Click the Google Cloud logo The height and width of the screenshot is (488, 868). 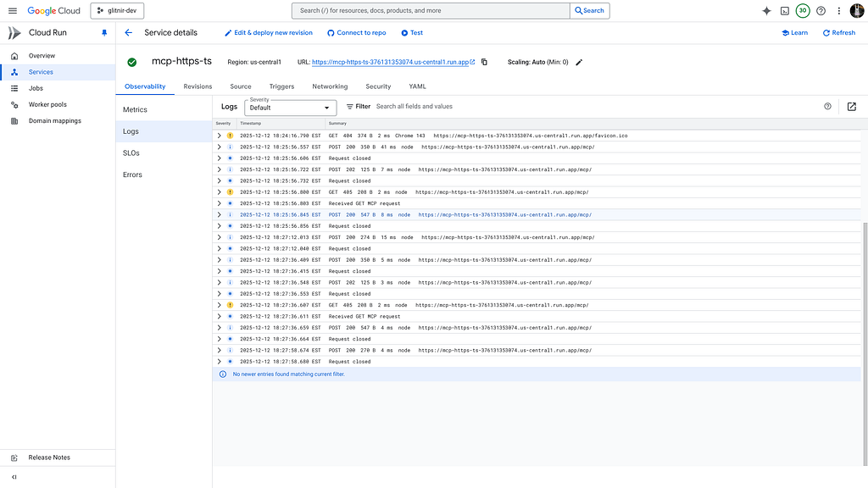click(53, 10)
